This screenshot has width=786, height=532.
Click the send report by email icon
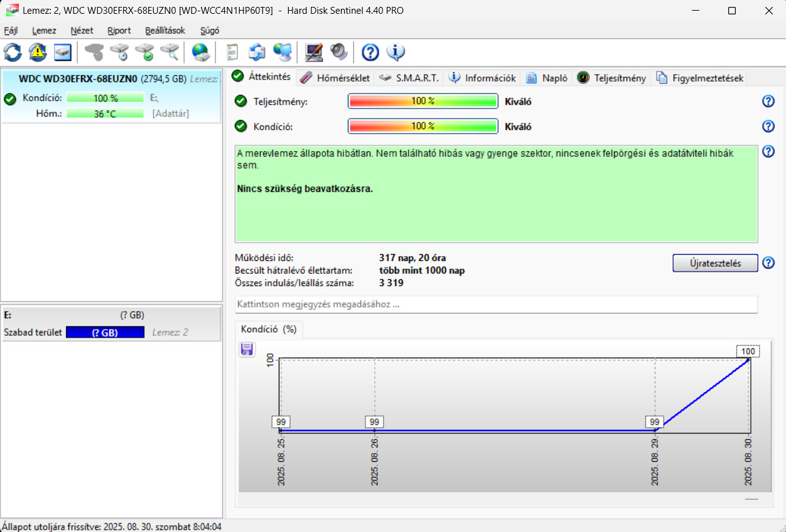click(x=257, y=52)
